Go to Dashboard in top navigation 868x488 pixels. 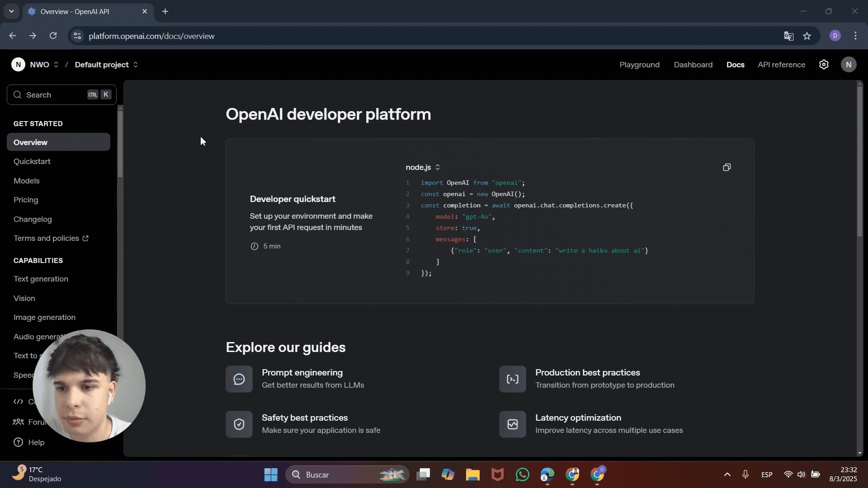(x=693, y=65)
